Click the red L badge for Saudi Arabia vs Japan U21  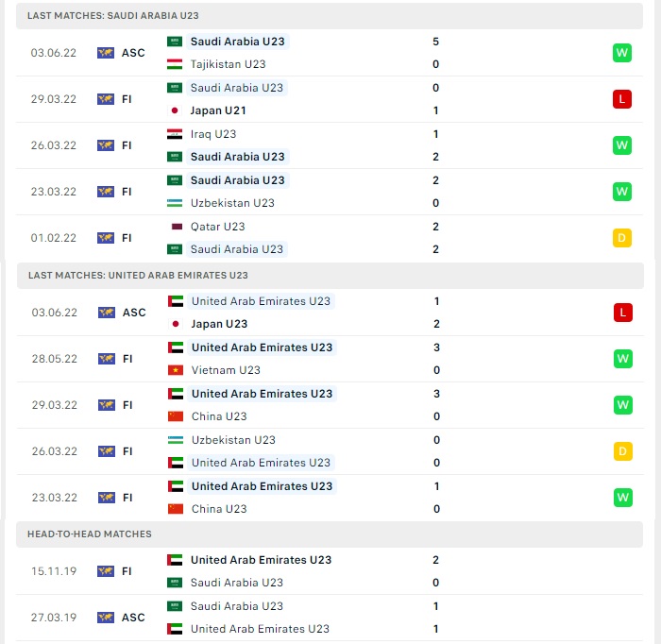(x=621, y=99)
